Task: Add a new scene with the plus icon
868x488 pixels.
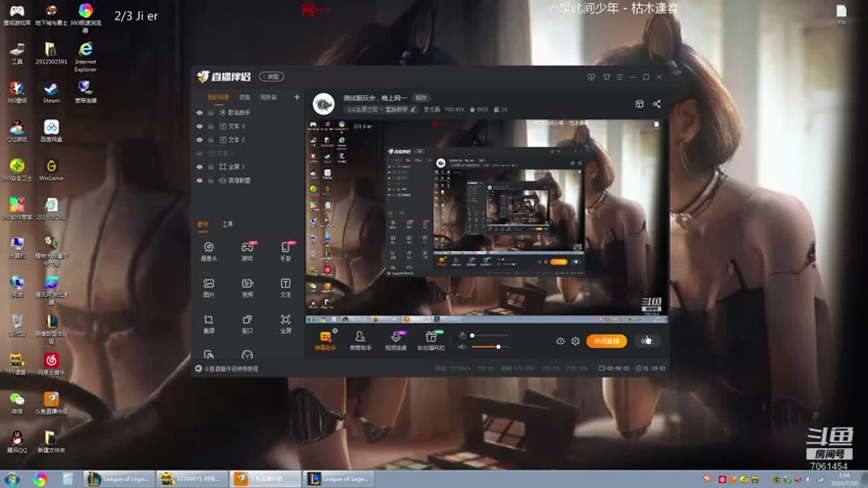Action: click(296, 97)
